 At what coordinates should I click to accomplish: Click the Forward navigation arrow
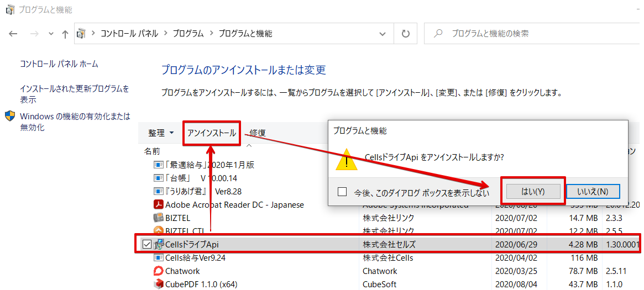click(34, 34)
